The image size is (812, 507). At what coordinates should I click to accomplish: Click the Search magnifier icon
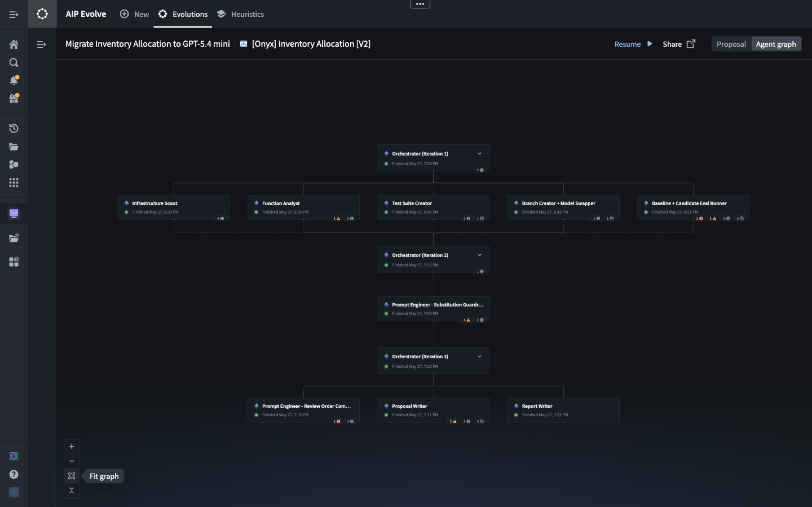click(x=14, y=62)
